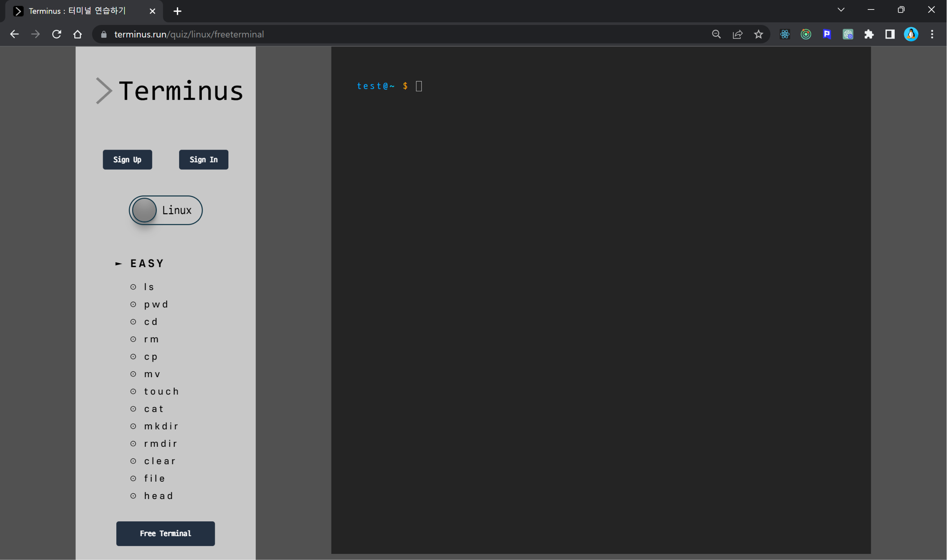This screenshot has height=560, width=947.
Task: Open a new browser tab
Action: pyautogui.click(x=177, y=11)
